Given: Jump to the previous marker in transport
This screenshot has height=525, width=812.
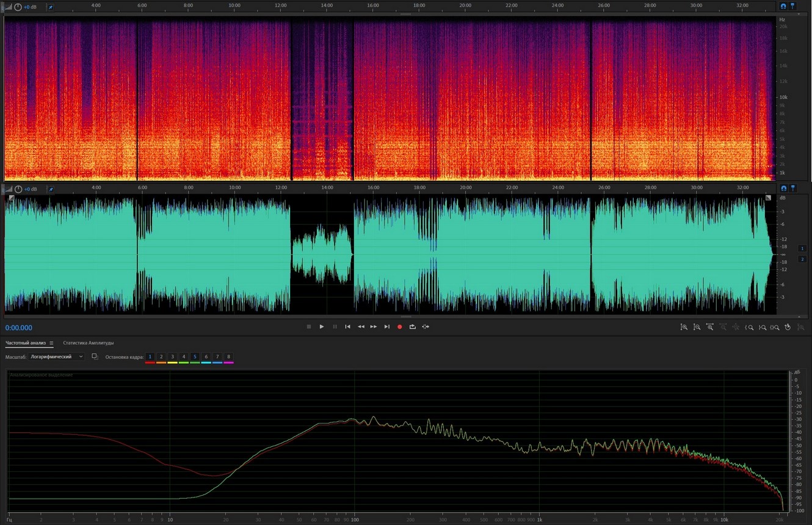Looking at the screenshot, I should (347, 327).
